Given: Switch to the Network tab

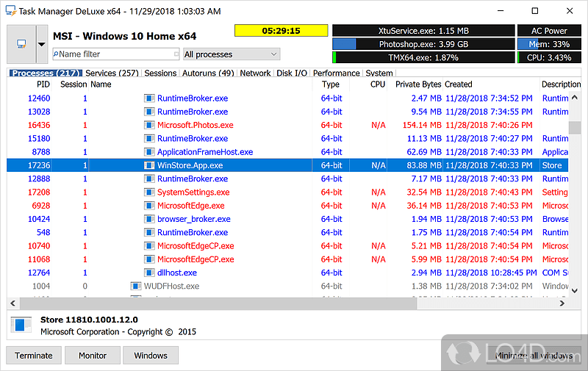Looking at the screenshot, I should (x=255, y=73).
